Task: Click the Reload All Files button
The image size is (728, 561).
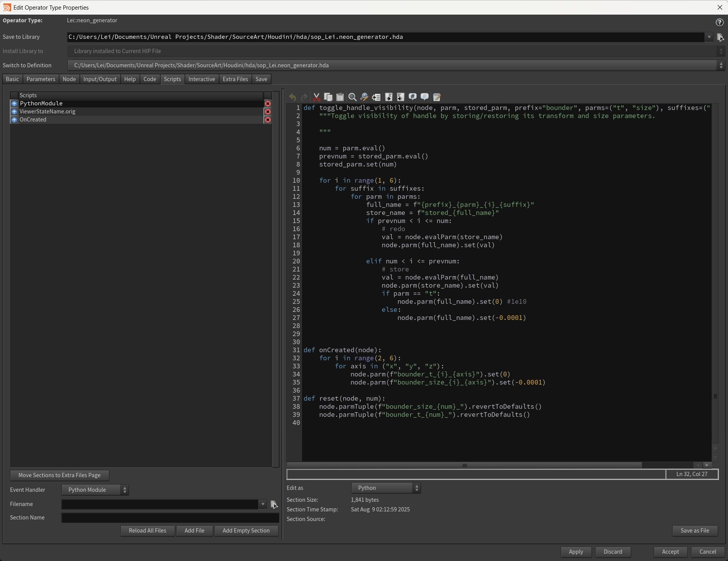Action: (x=147, y=531)
